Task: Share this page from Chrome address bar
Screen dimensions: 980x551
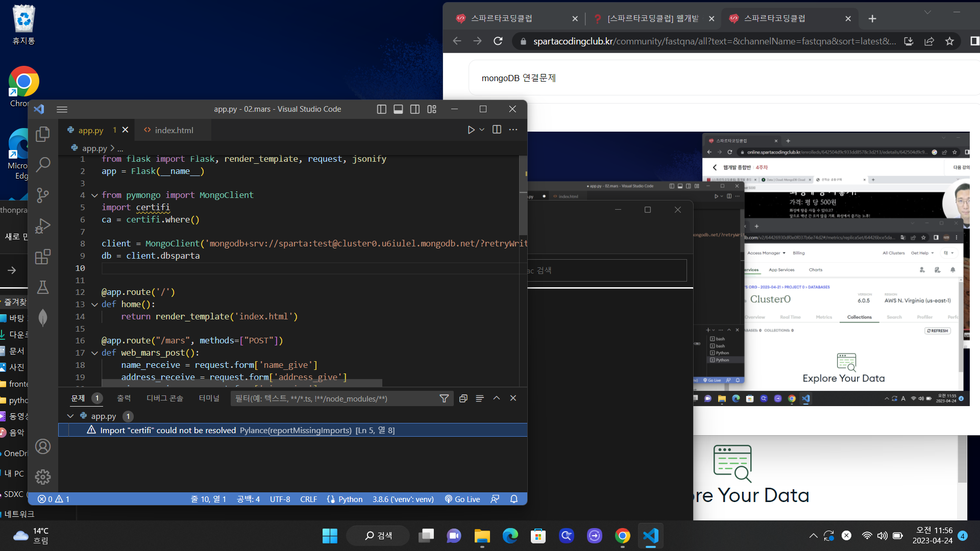Action: (x=929, y=41)
